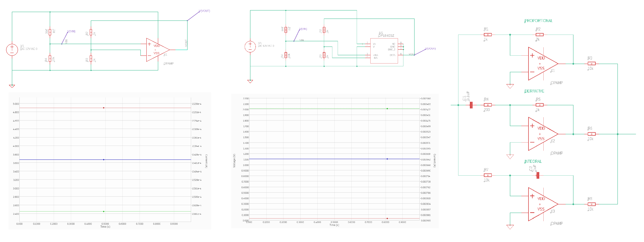This screenshot has width=644, height=242.
Task: Click the Voltage (V) axis label
Action: pyautogui.click(x=234, y=161)
